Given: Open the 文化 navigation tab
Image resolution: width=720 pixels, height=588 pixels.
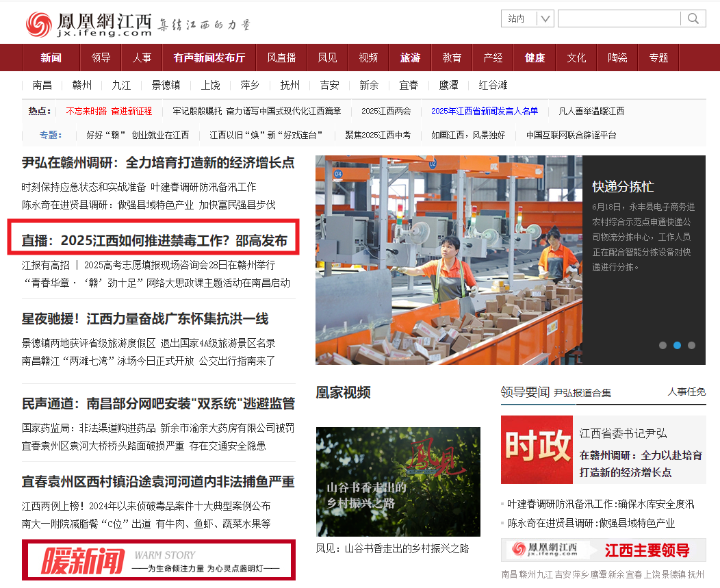Looking at the screenshot, I should tap(576, 58).
